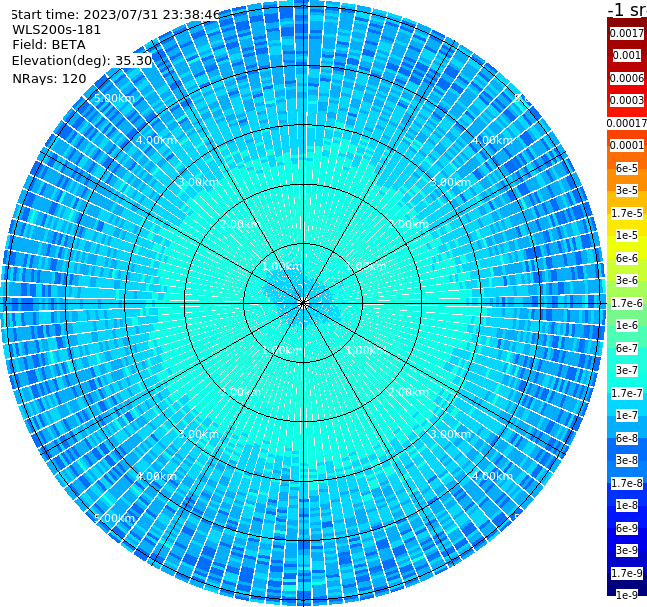Pick the 1e-8 colorbar value
647x607 pixels.
(627, 505)
